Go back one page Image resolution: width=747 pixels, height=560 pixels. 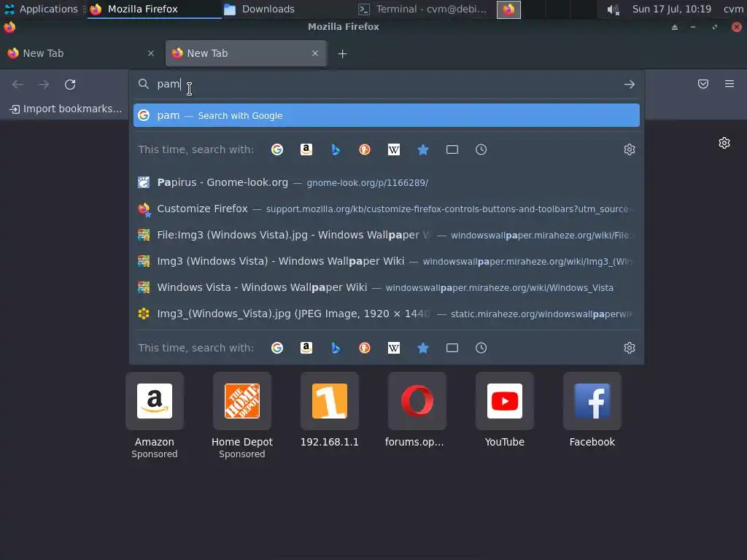(x=18, y=85)
